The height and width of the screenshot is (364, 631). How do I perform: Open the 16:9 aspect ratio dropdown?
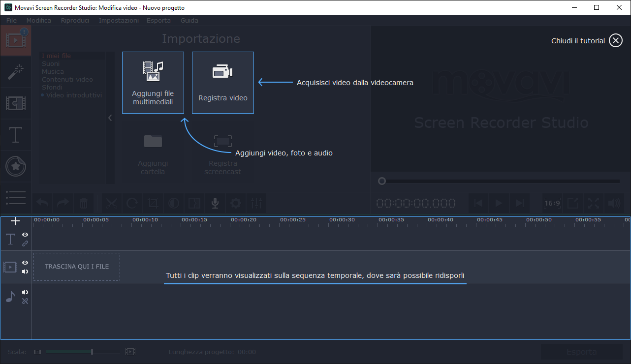click(x=552, y=203)
